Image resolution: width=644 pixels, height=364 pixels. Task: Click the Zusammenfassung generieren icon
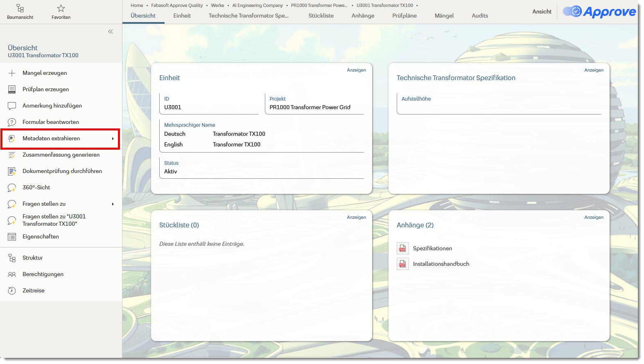12,155
